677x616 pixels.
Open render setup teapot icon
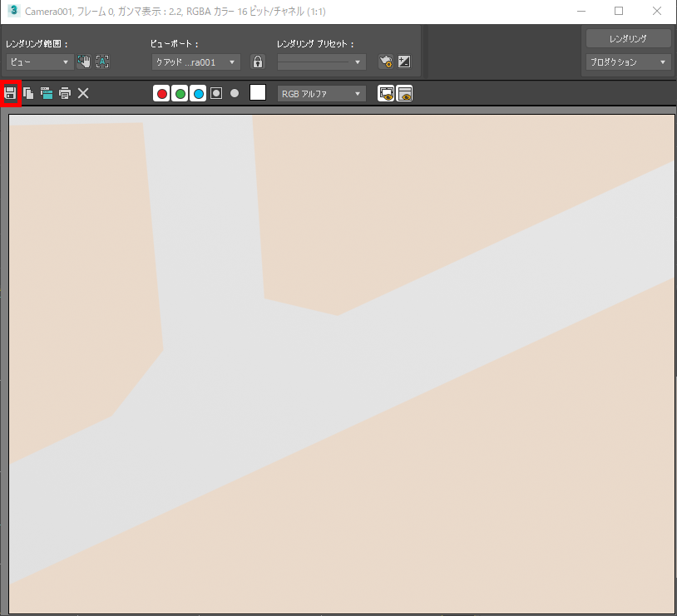click(x=386, y=62)
